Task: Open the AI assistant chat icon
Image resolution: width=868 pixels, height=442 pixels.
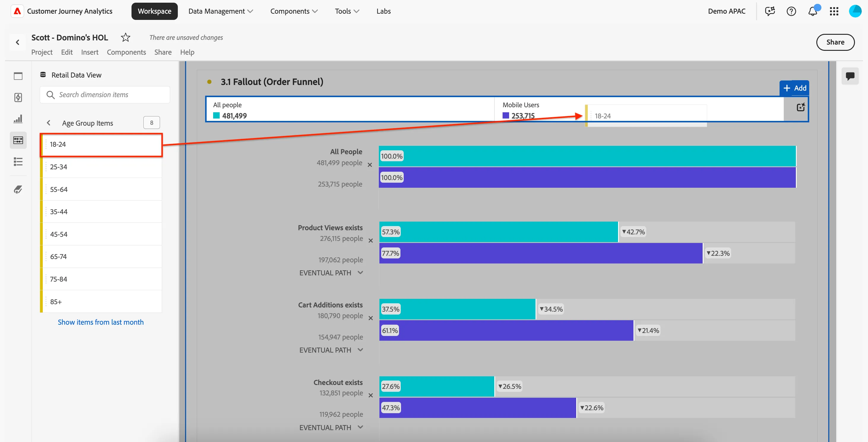Action: 770,11
